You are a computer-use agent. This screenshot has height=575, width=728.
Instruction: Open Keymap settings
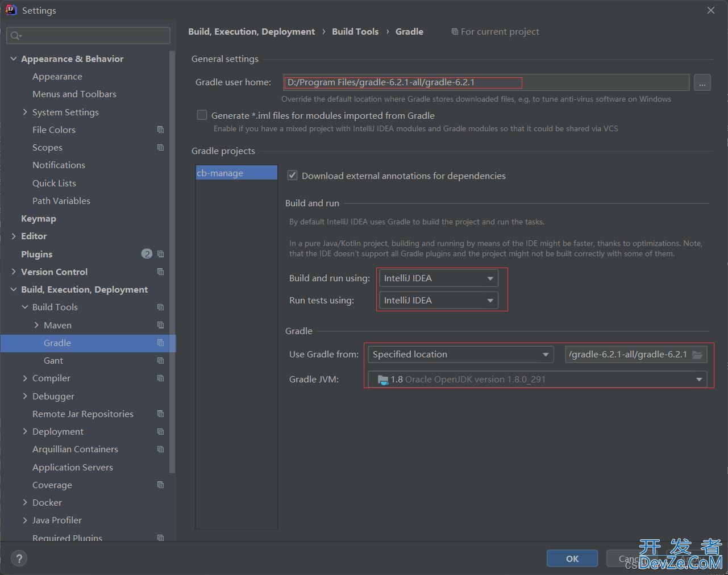pos(39,218)
